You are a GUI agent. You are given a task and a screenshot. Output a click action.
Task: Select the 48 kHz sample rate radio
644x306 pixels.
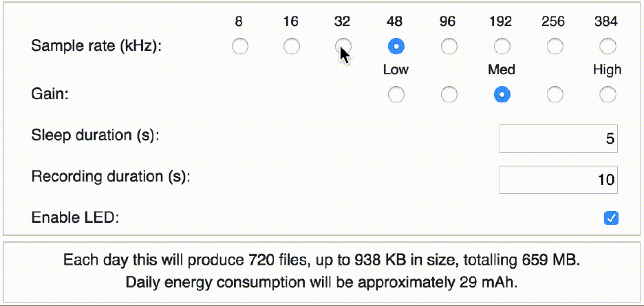pos(396,47)
